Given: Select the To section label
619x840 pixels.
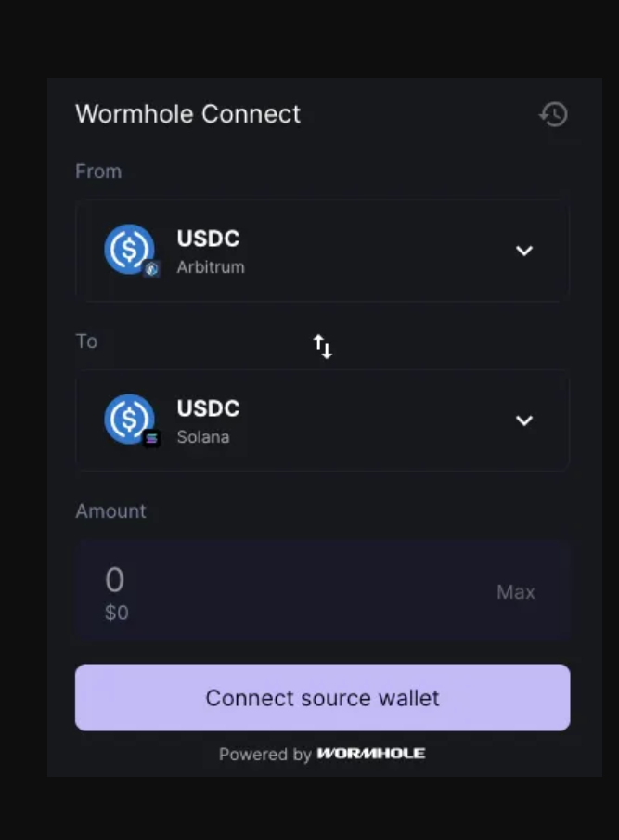Looking at the screenshot, I should click(x=86, y=342).
